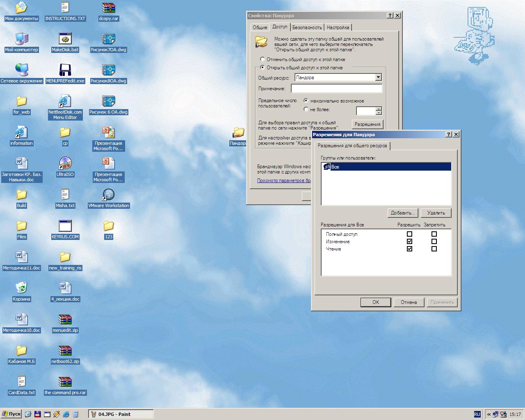Open the Корзина recycle bin
Screen dimensions: 525x420
tap(21, 288)
